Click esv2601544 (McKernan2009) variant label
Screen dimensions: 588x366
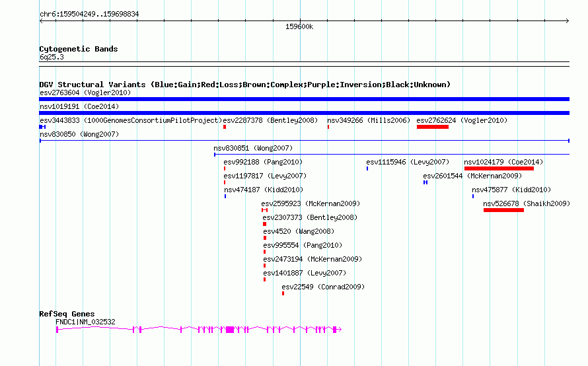click(x=472, y=176)
